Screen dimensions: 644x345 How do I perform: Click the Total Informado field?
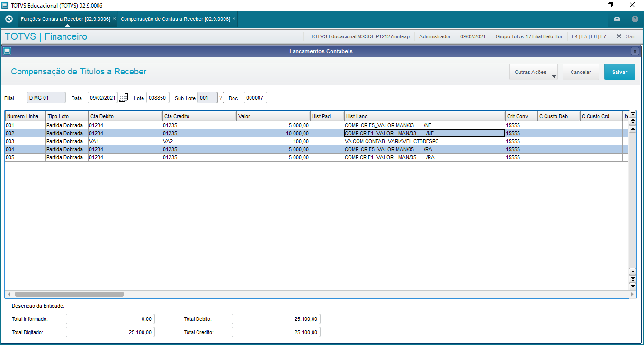tap(110, 319)
